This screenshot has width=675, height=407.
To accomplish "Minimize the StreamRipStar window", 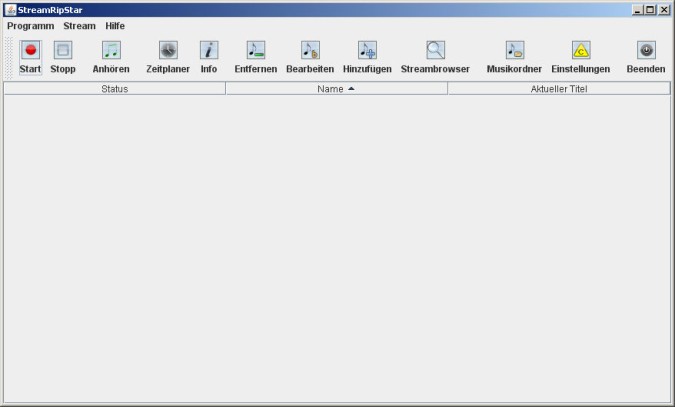I will [638, 9].
